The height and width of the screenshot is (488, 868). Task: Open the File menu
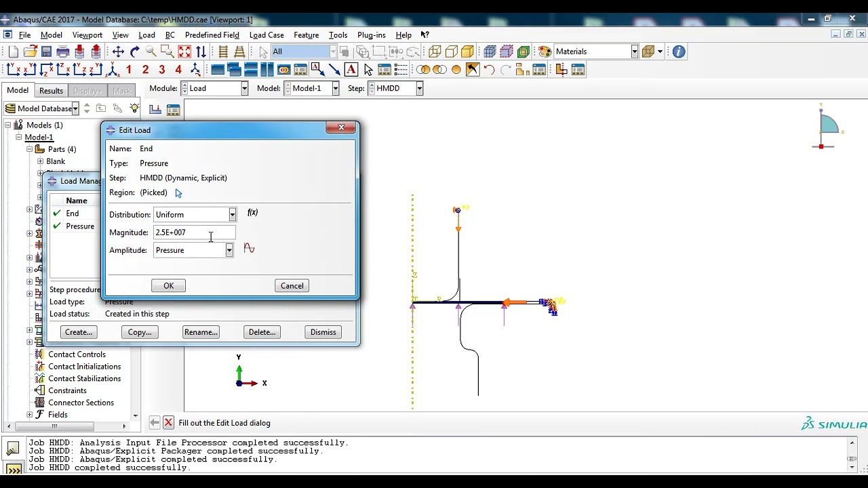24,35
